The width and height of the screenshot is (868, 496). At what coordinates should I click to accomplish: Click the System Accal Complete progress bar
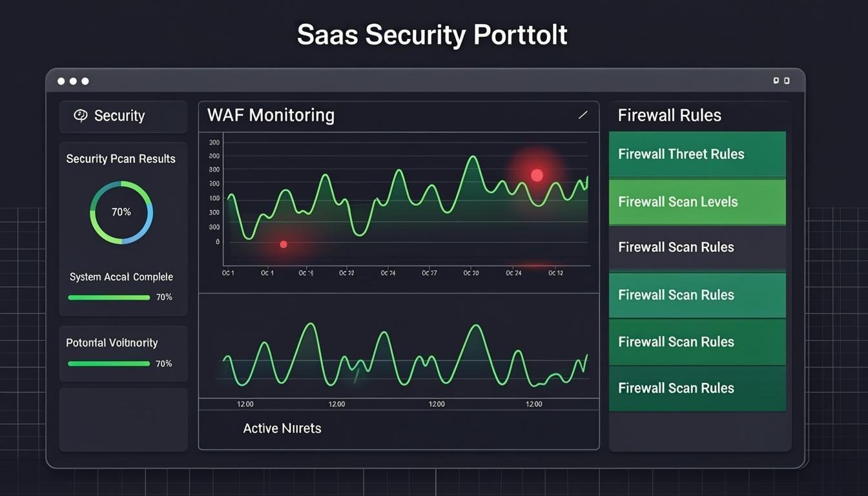click(108, 298)
